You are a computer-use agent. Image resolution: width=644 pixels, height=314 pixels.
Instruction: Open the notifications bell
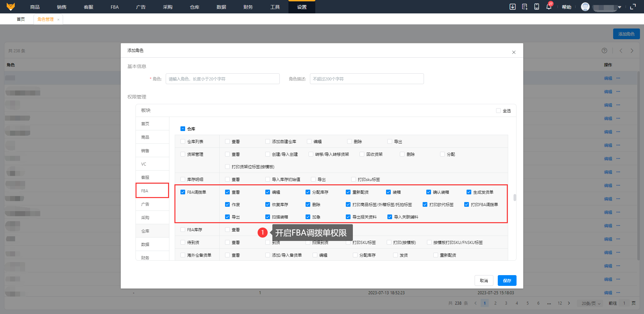(549, 7)
